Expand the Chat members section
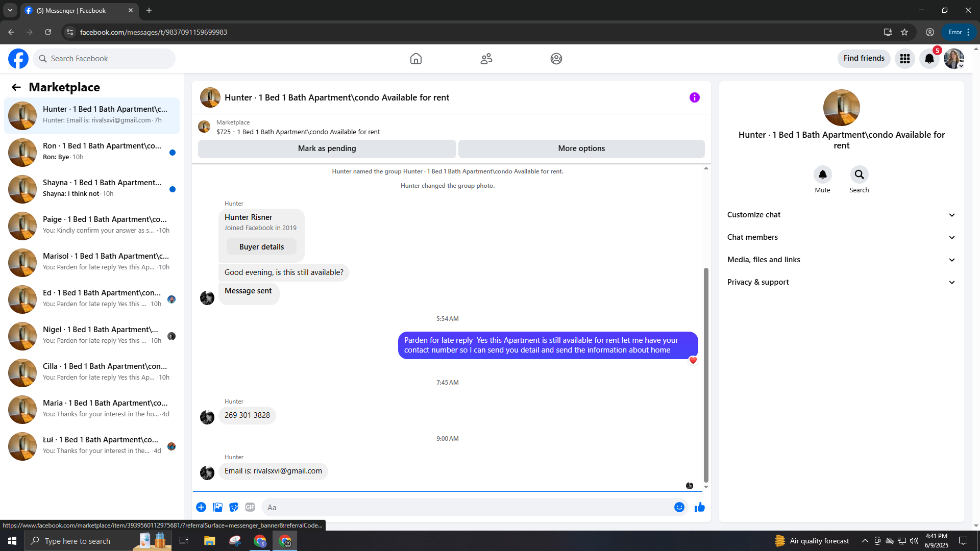Screen dimensions: 980x551 coord(841,237)
